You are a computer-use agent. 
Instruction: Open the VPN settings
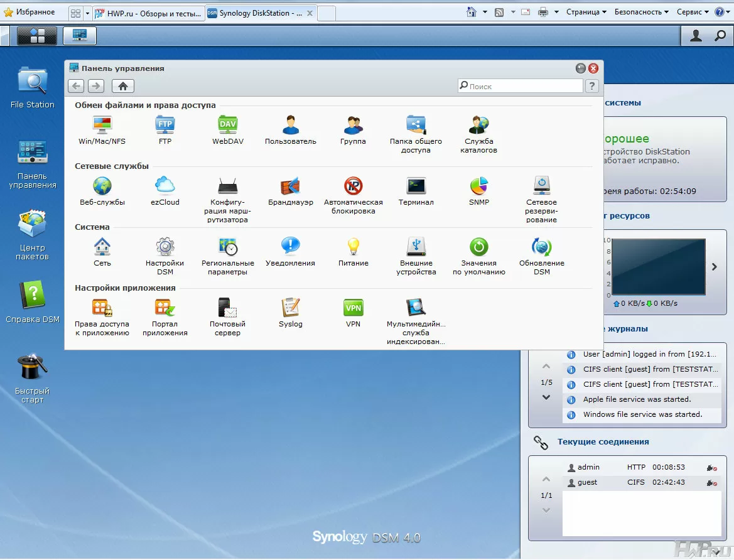coord(353,313)
